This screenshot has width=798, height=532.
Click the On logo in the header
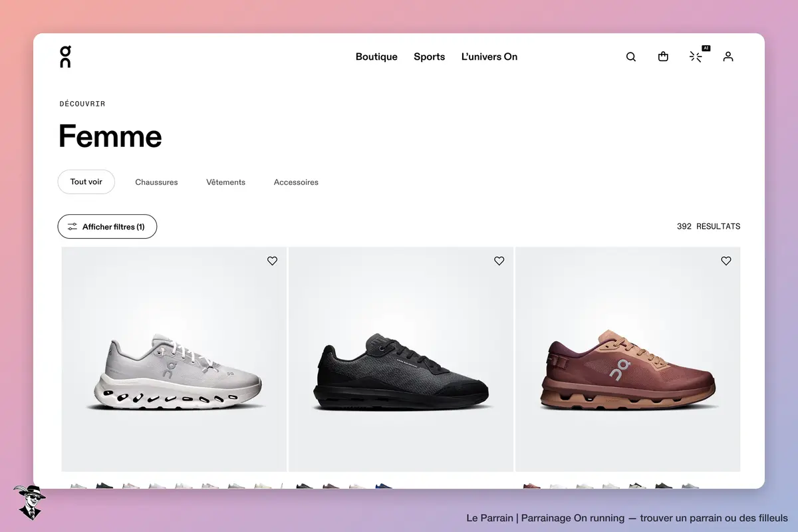(65, 57)
